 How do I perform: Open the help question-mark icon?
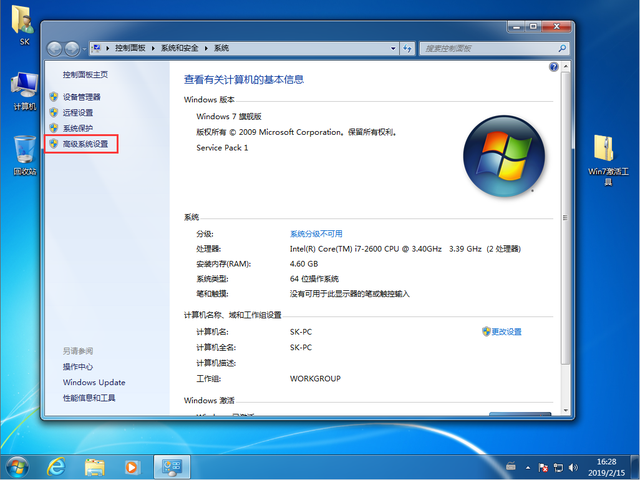click(x=553, y=67)
